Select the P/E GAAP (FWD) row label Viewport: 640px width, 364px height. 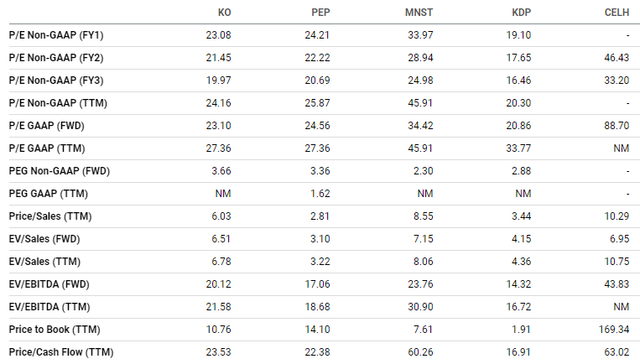tap(46, 126)
